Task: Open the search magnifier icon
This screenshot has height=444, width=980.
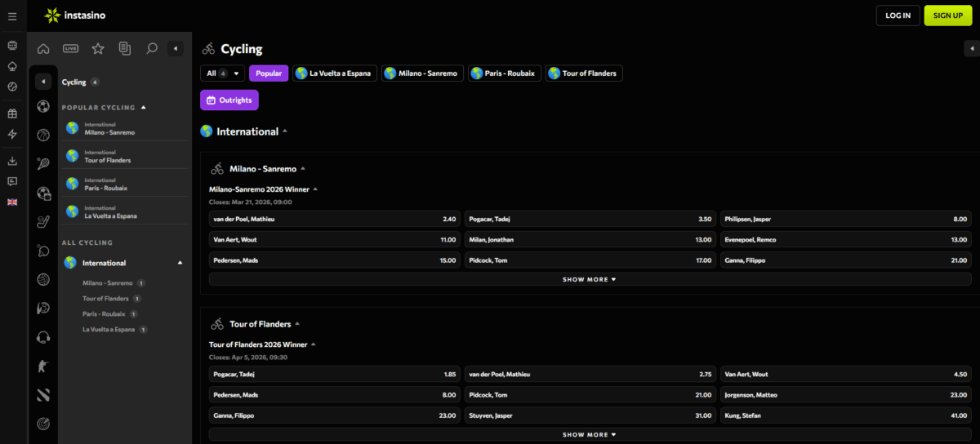Action: [x=151, y=49]
